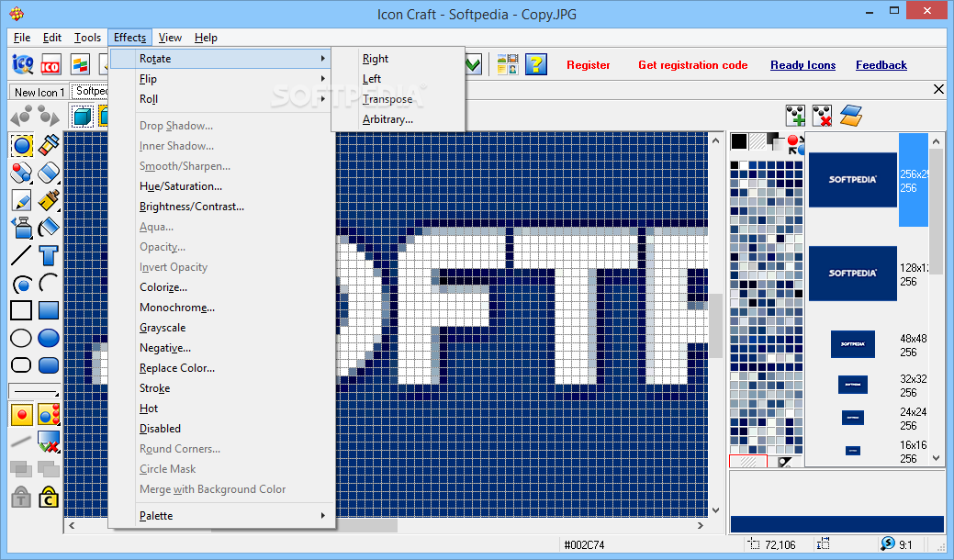Select the airbrush tool beside the pencil
This screenshot has width=954, height=560.
(49, 200)
